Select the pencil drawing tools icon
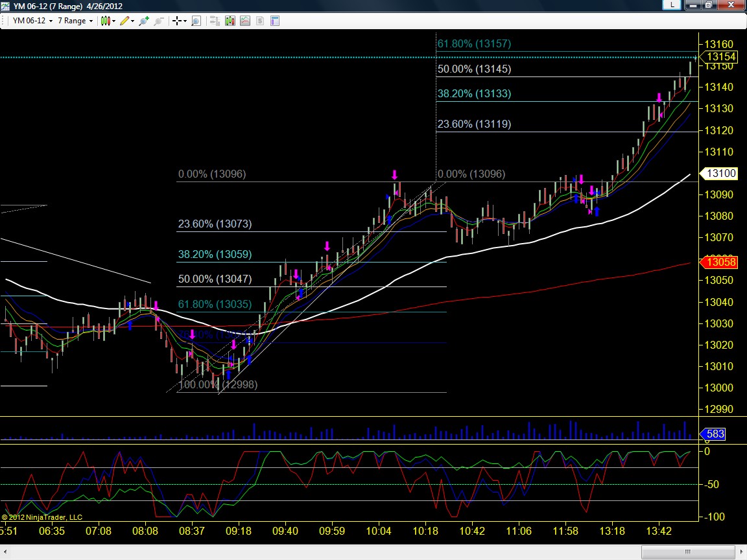This screenshot has width=747, height=560. (124, 21)
